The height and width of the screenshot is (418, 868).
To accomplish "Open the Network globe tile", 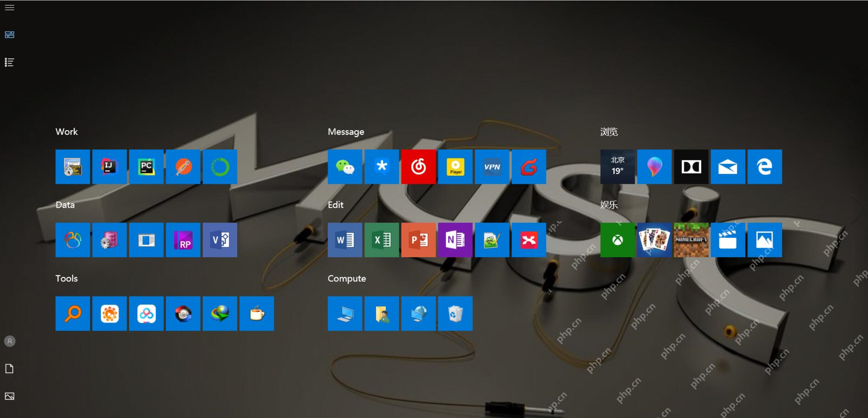I will [x=419, y=314].
